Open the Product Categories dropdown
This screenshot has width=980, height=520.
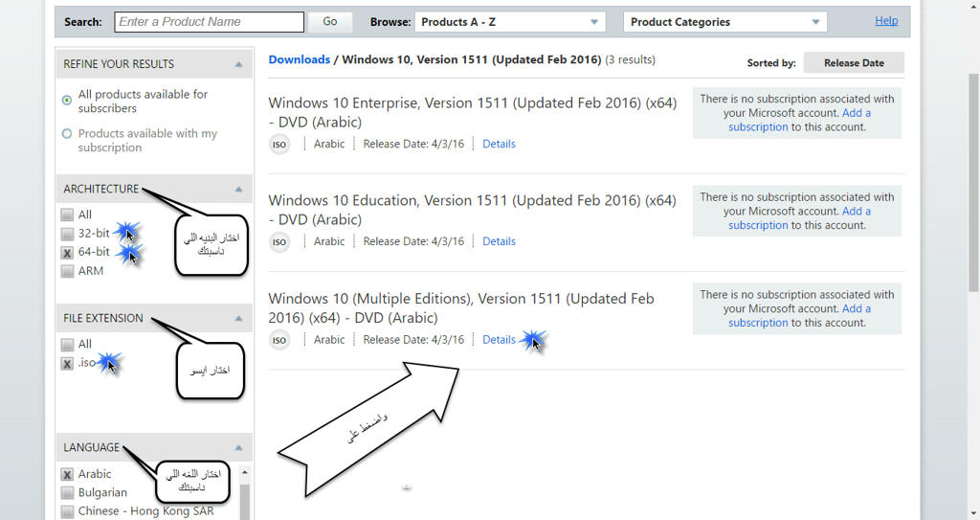click(x=725, y=22)
